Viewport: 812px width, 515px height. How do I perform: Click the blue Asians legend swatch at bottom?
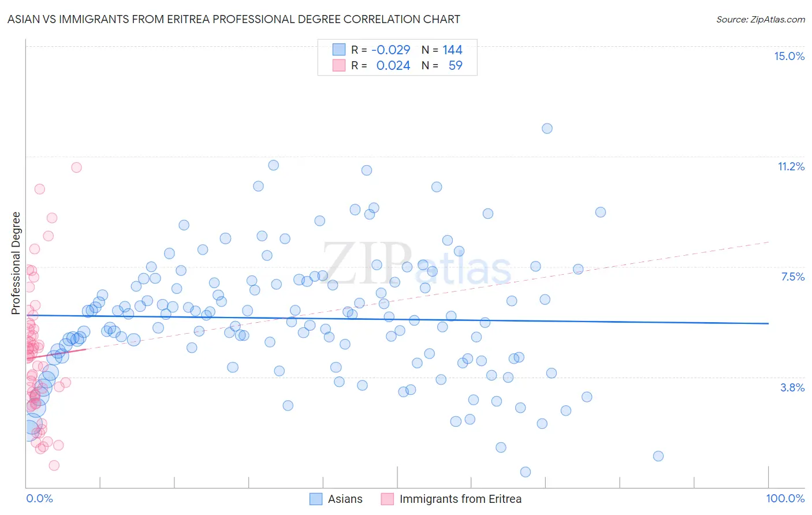(315, 499)
